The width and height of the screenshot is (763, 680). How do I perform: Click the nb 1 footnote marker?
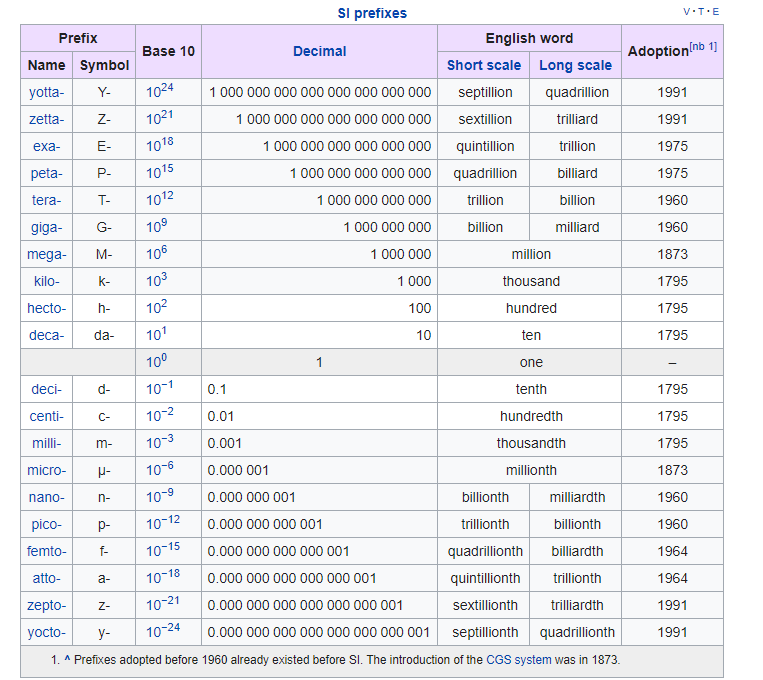click(703, 46)
